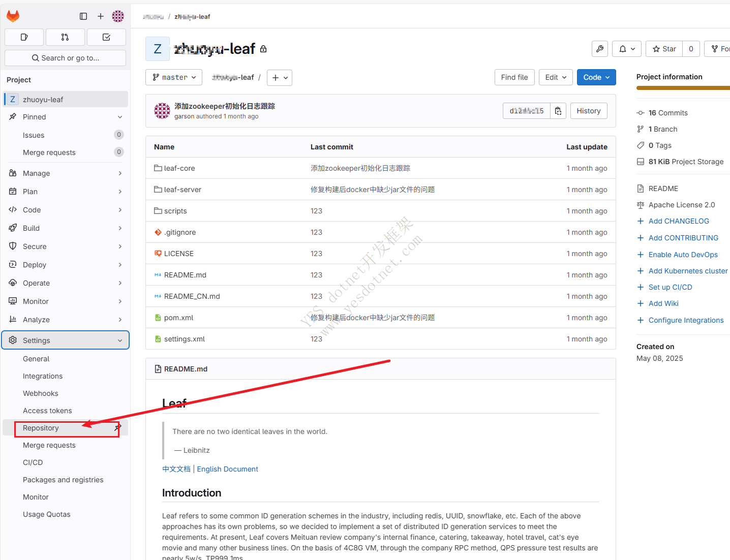
Task: Open Packages and registries settings
Action: (65, 480)
